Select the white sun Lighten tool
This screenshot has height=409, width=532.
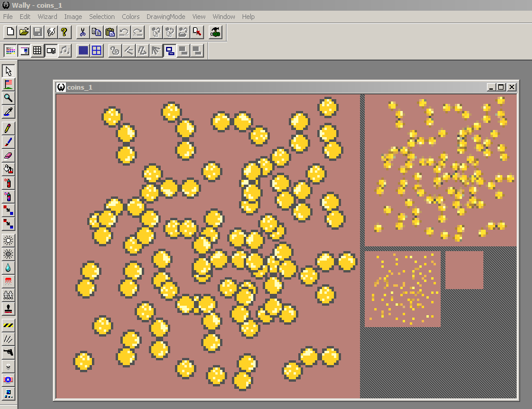(x=8, y=240)
